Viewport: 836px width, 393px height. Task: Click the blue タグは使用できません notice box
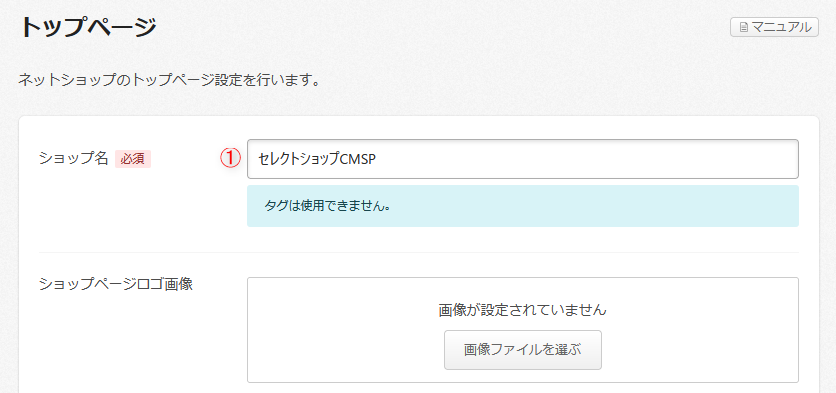point(522,206)
